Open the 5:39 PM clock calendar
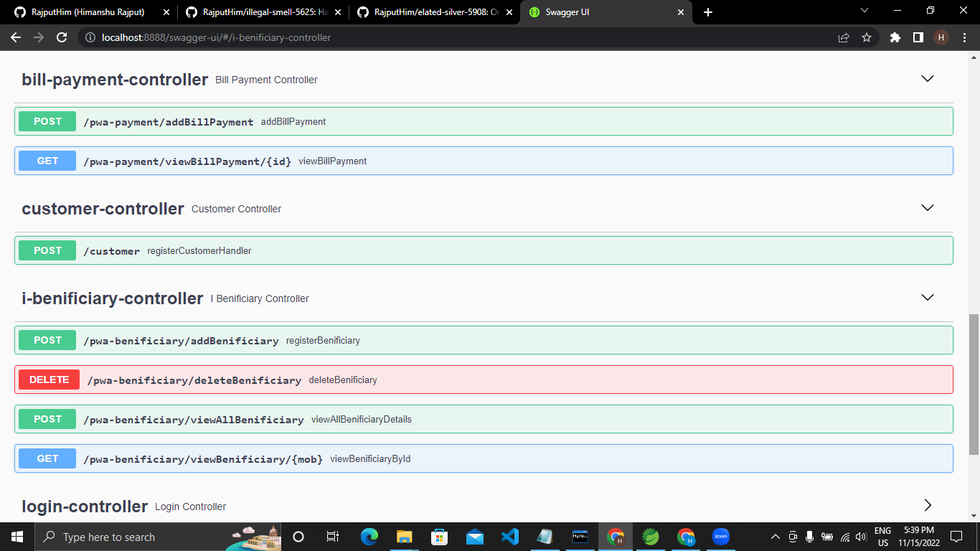 point(918,537)
